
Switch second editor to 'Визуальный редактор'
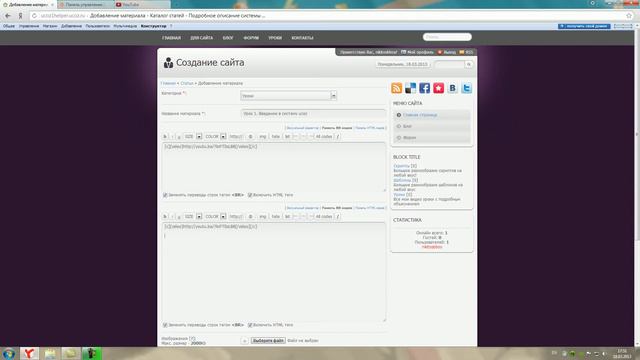click(x=302, y=208)
